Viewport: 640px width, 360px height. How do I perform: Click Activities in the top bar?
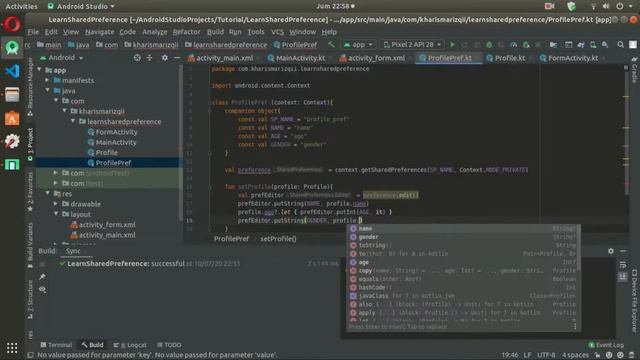pyautogui.click(x=21, y=6)
